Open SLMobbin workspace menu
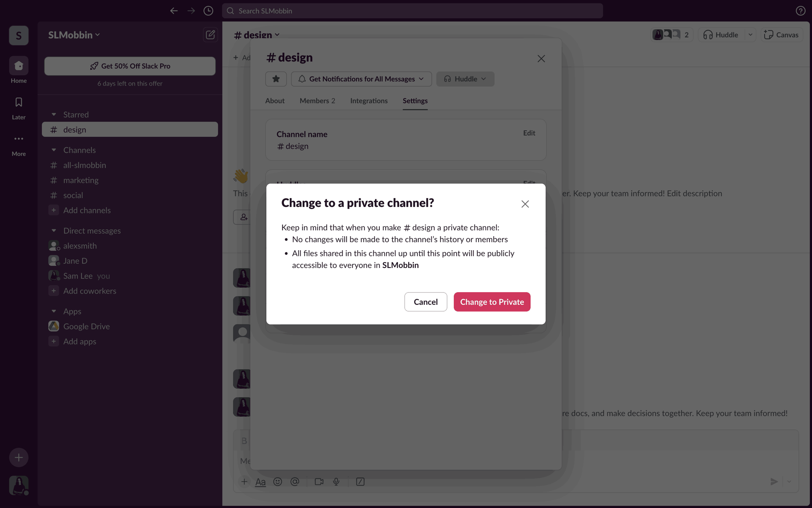Screen dimensions: 812x508 tap(74, 35)
